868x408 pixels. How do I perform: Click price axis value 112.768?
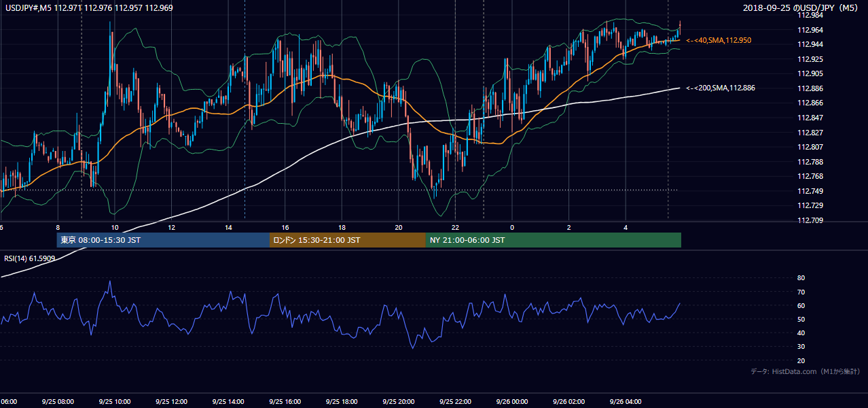pos(810,177)
